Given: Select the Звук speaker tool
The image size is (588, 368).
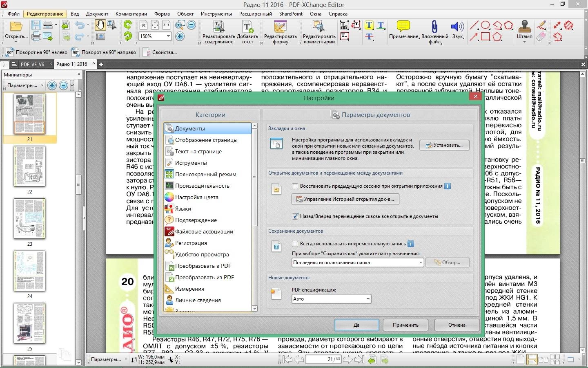Looking at the screenshot, I should click(457, 29).
